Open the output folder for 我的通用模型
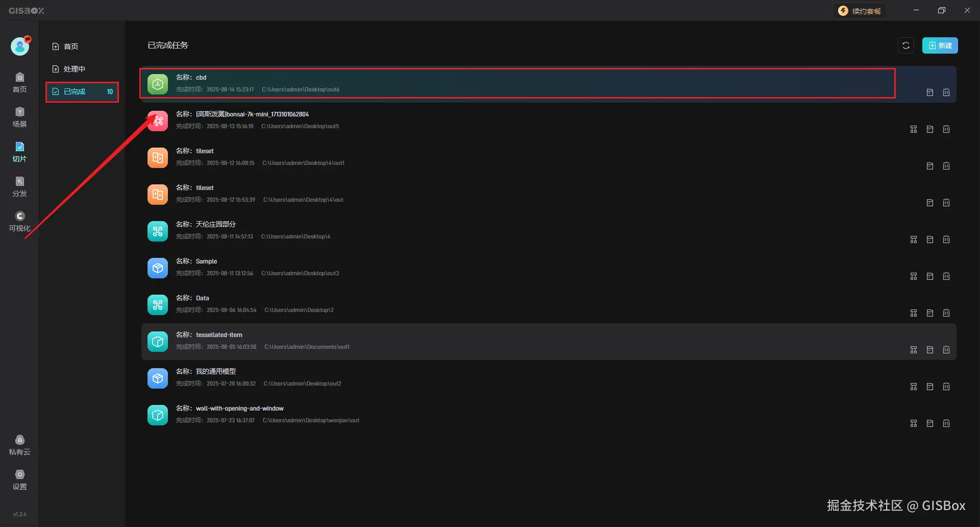The width and height of the screenshot is (980, 527). [930, 387]
